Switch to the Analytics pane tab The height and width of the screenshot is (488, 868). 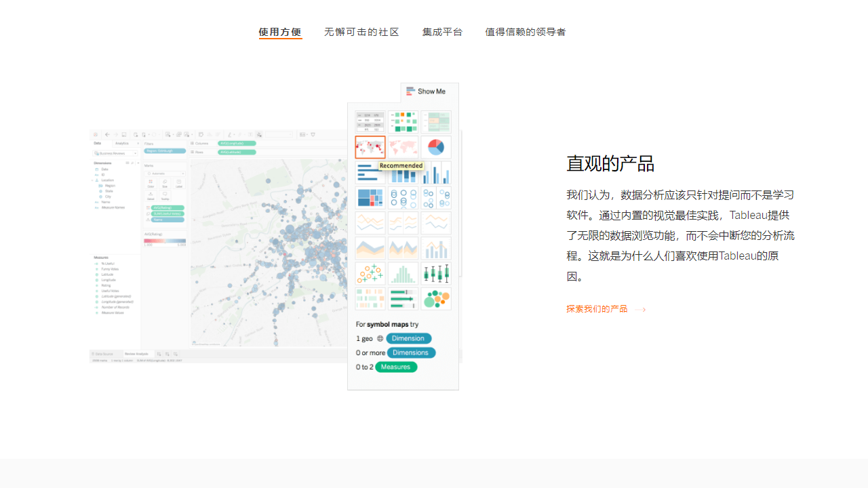pos(122,143)
